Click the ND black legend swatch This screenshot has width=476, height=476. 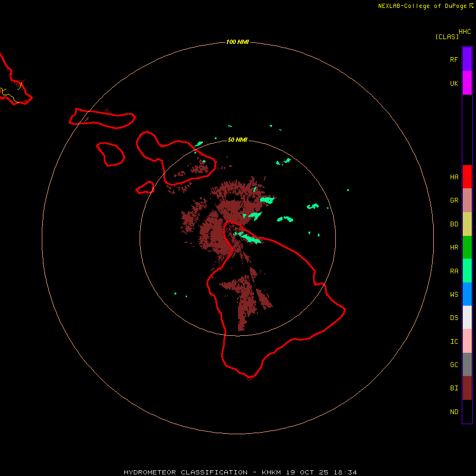point(467,411)
